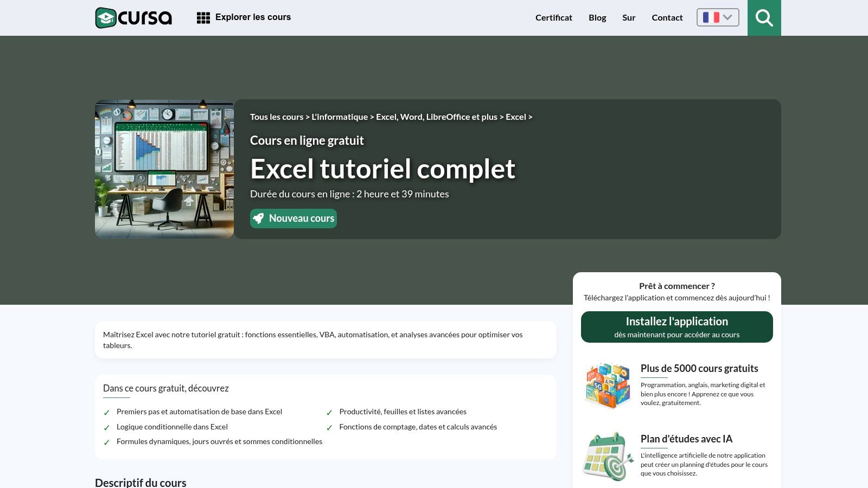Click the French flag icon
This screenshot has width=868, height=488.
(x=711, y=17)
